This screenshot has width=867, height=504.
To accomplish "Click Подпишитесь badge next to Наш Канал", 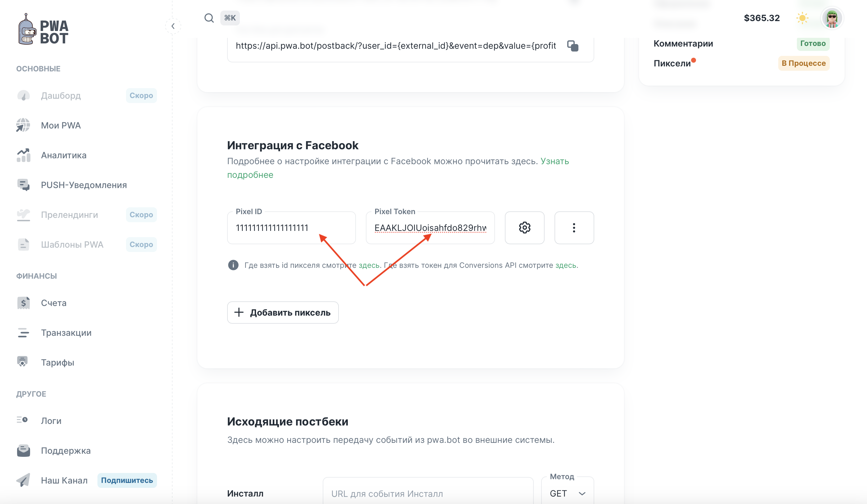I will point(127,480).
